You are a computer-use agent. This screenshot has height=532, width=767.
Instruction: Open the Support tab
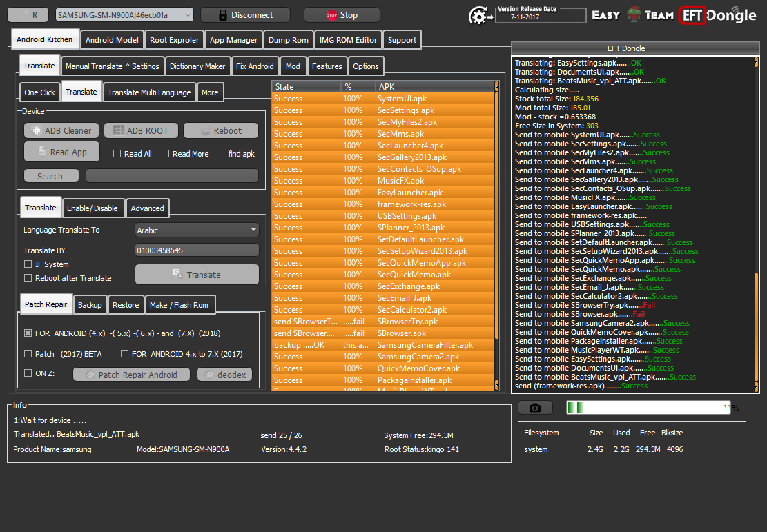402,40
